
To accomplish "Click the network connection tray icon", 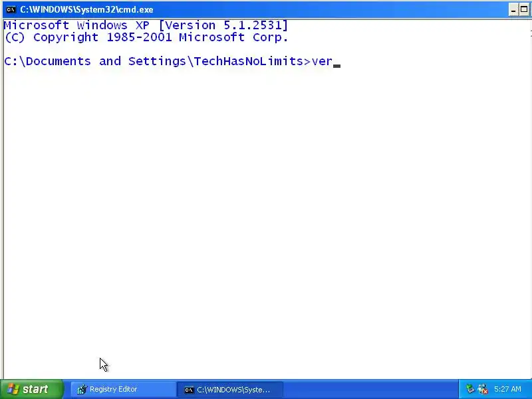I will click(470, 389).
